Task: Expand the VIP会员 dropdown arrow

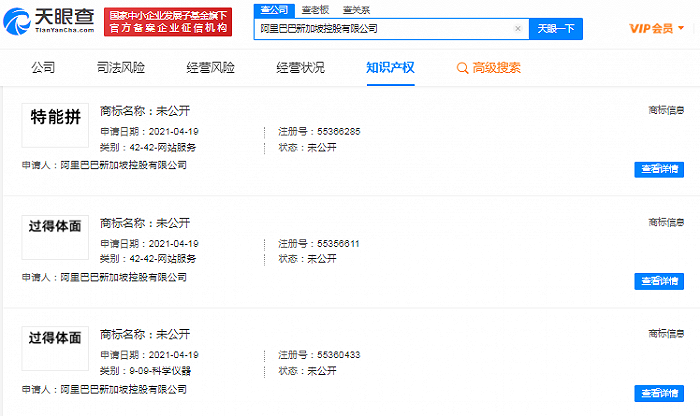Action: point(681,28)
